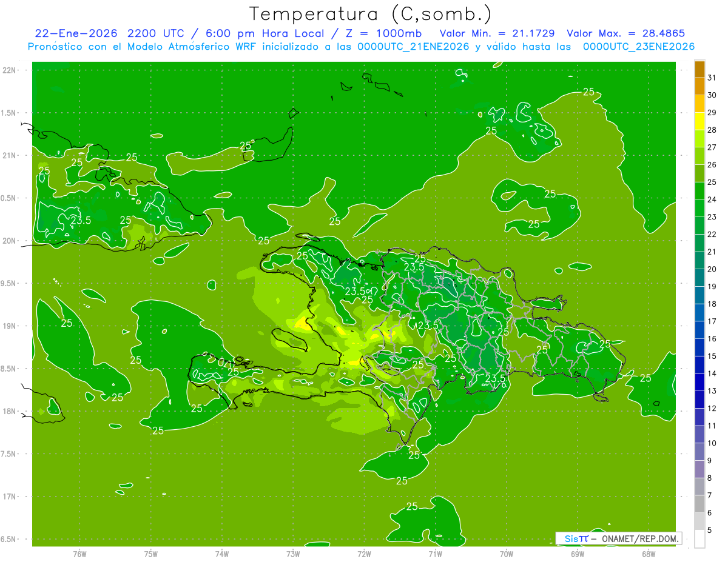The image size is (728, 562).
Task: Click the "6" color scale value
Action: point(710,513)
